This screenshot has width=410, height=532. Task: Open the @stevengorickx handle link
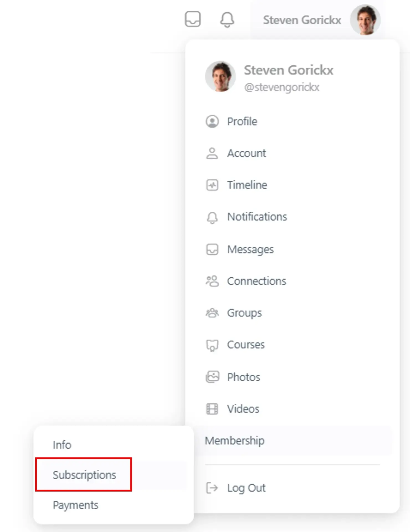[282, 87]
